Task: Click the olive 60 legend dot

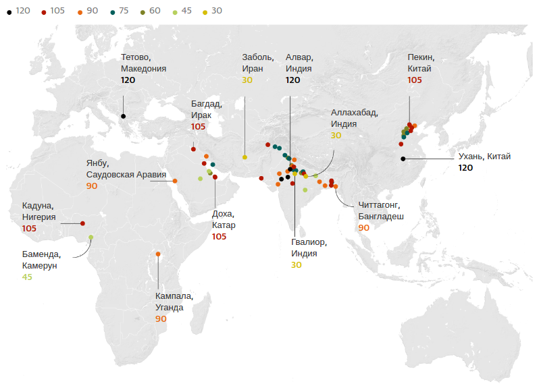Action: click(145, 11)
